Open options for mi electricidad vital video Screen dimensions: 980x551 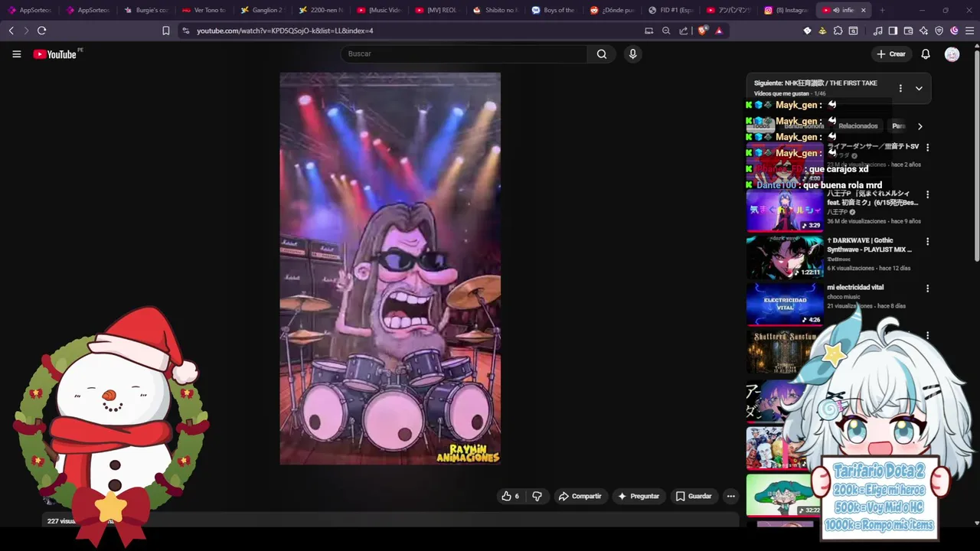[927, 289]
